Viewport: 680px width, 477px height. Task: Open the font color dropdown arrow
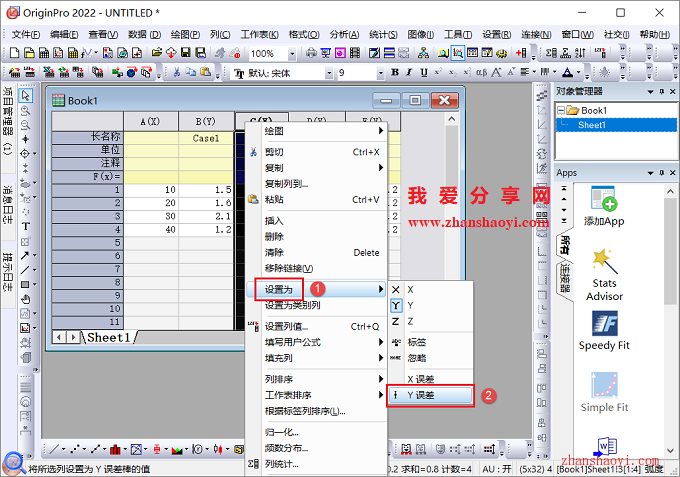coord(579,72)
